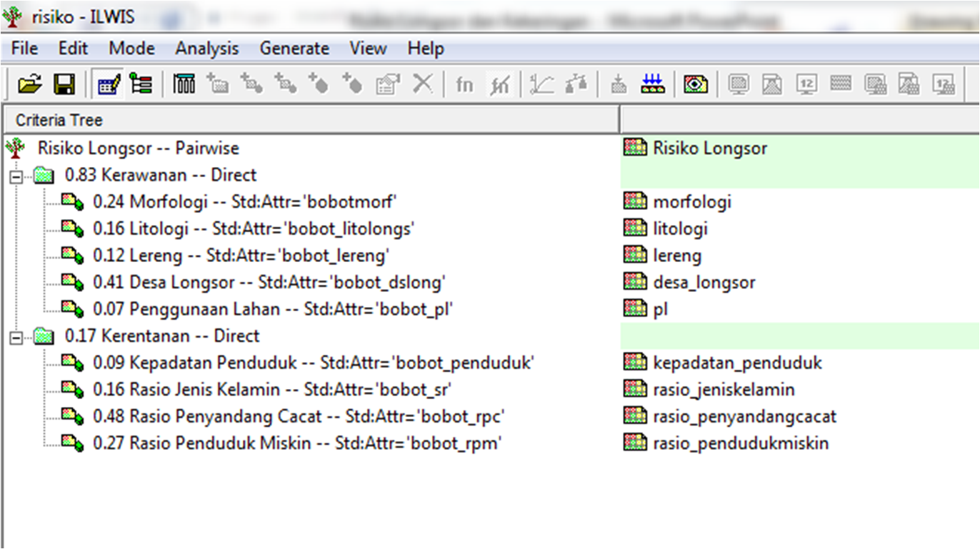Select the '0.12 Lereng' criterion row

(241, 256)
